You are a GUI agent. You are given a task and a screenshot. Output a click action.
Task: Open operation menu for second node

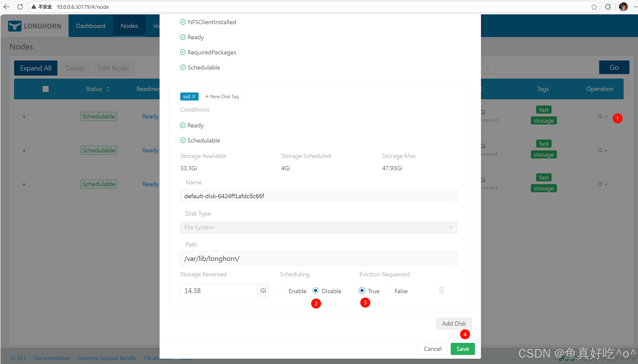coord(602,150)
